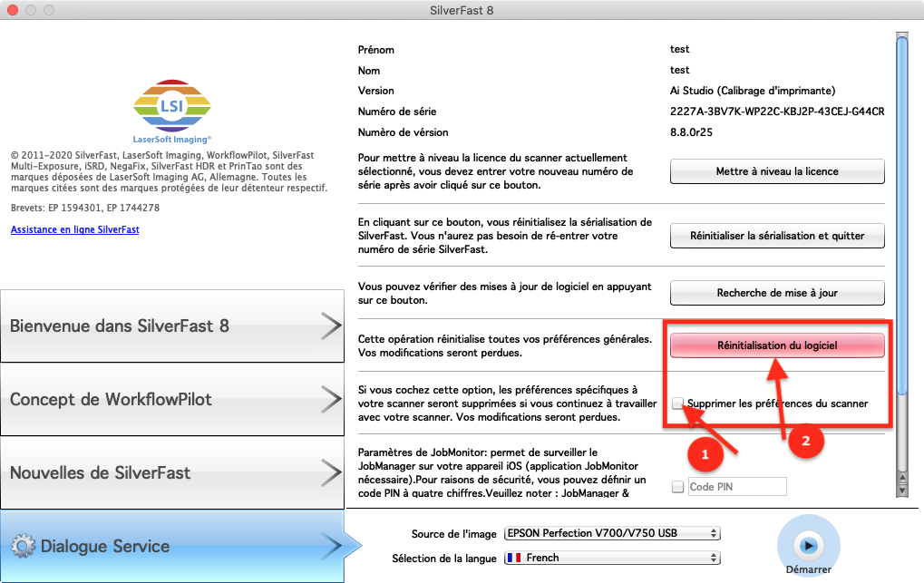Image resolution: width=924 pixels, height=583 pixels.
Task: Expand the Nouvelles de SilverFast arrow
Action: point(331,472)
